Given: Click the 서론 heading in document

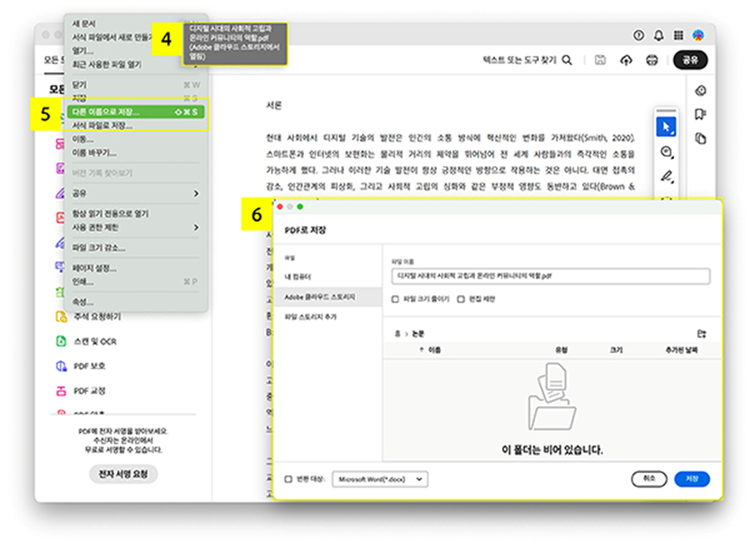Looking at the screenshot, I should 274,105.
